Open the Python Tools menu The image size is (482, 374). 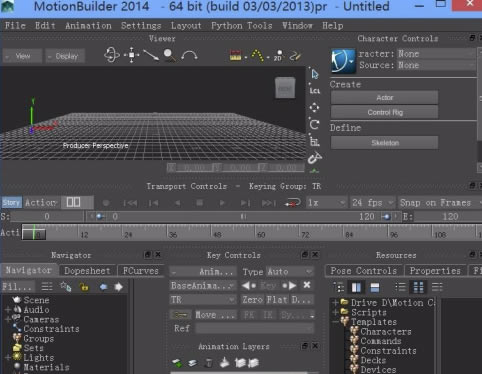tap(242, 26)
